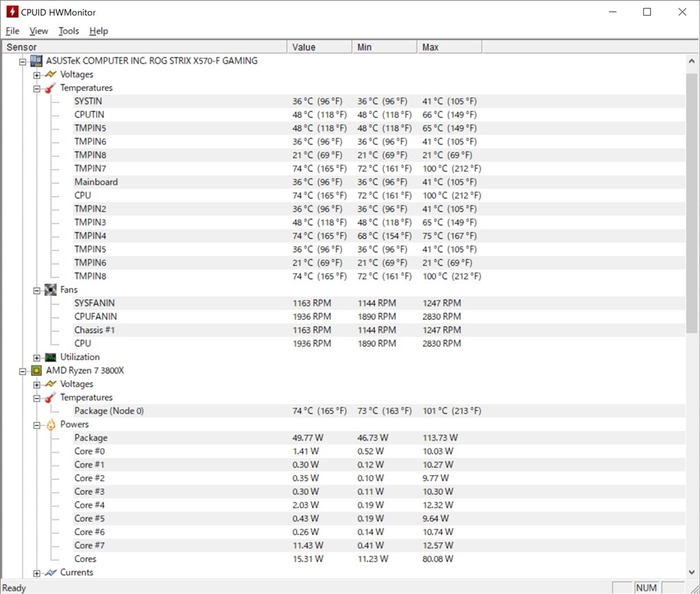Click the ASUSTeK motherboard icon
700x594 pixels.
coord(36,61)
